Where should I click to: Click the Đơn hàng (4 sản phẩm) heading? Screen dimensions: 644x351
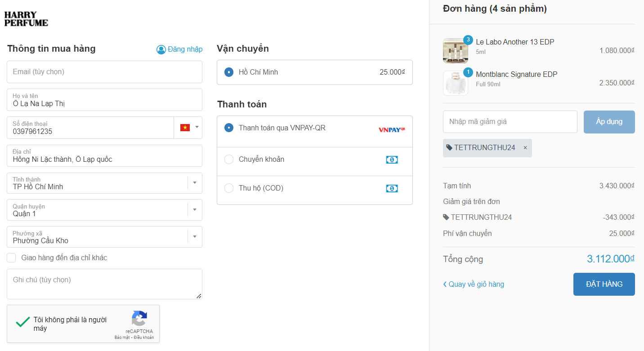495,9
